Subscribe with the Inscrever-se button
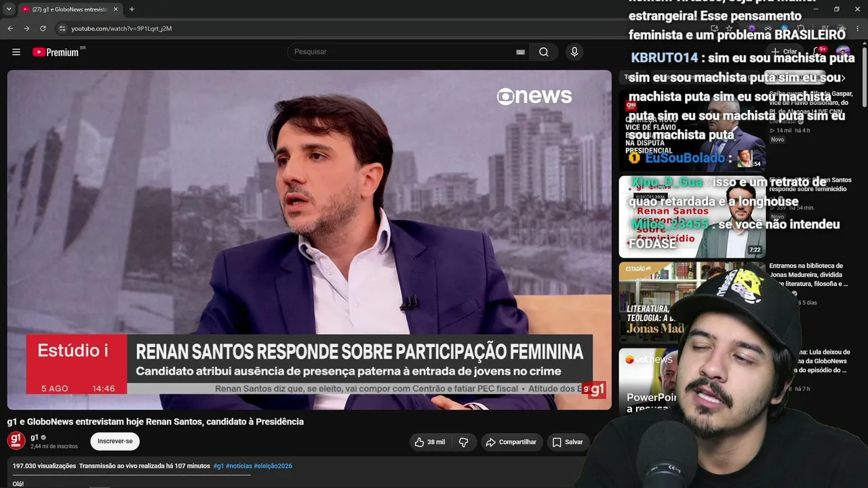 (115, 441)
